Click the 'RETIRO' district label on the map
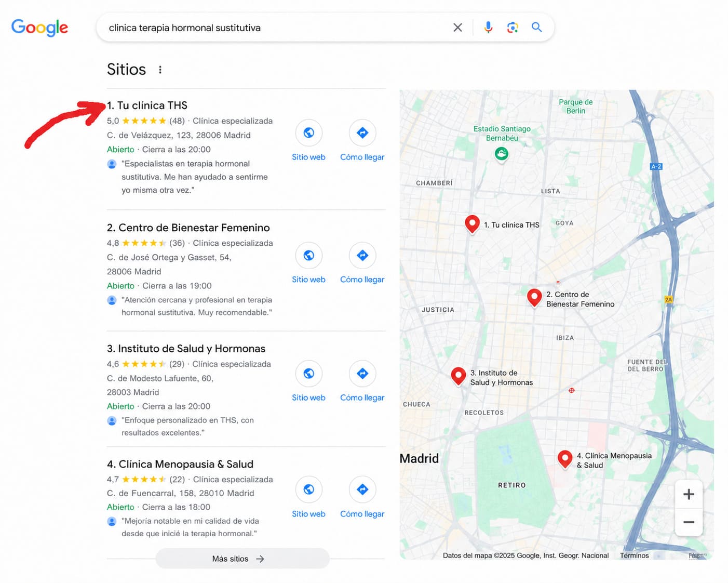 [512, 485]
